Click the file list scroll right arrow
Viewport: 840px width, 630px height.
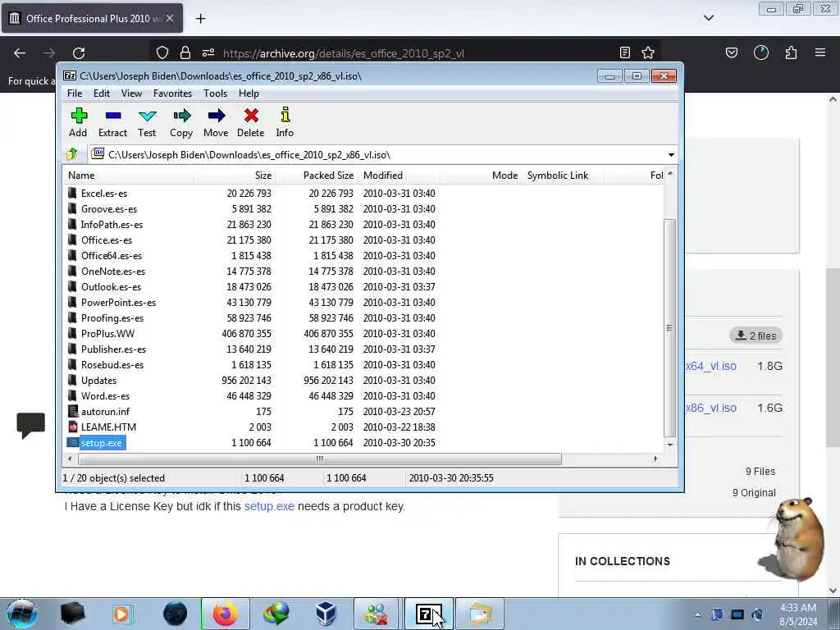coord(655,459)
